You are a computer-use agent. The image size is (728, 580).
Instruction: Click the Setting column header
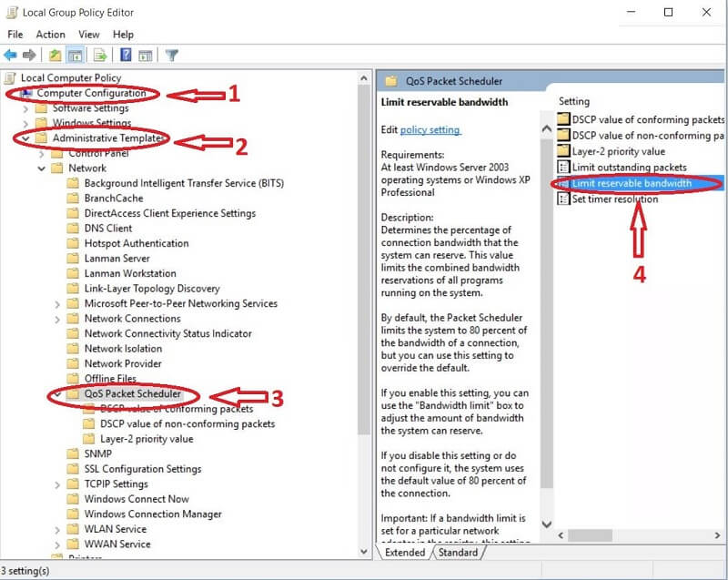tap(574, 101)
